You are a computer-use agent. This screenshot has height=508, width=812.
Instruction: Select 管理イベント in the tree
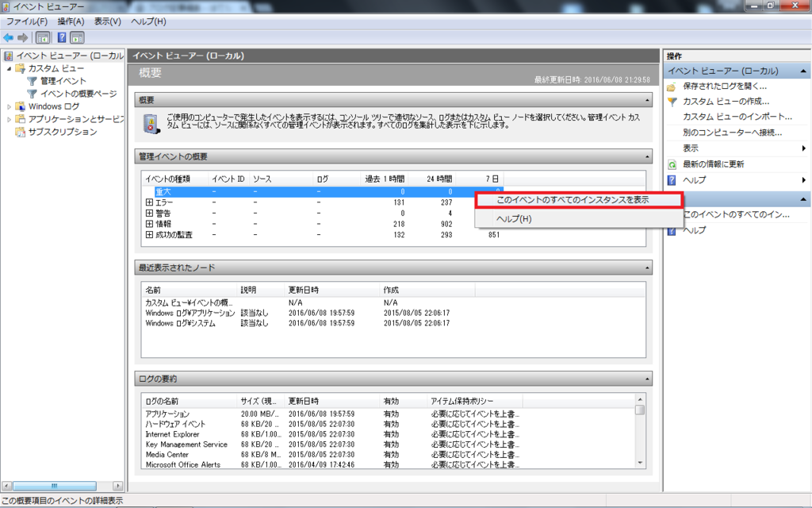pyautogui.click(x=63, y=81)
